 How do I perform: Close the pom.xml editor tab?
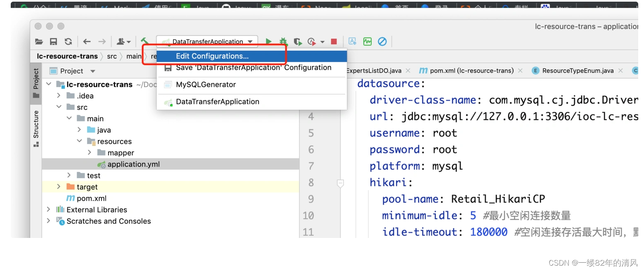coord(520,71)
